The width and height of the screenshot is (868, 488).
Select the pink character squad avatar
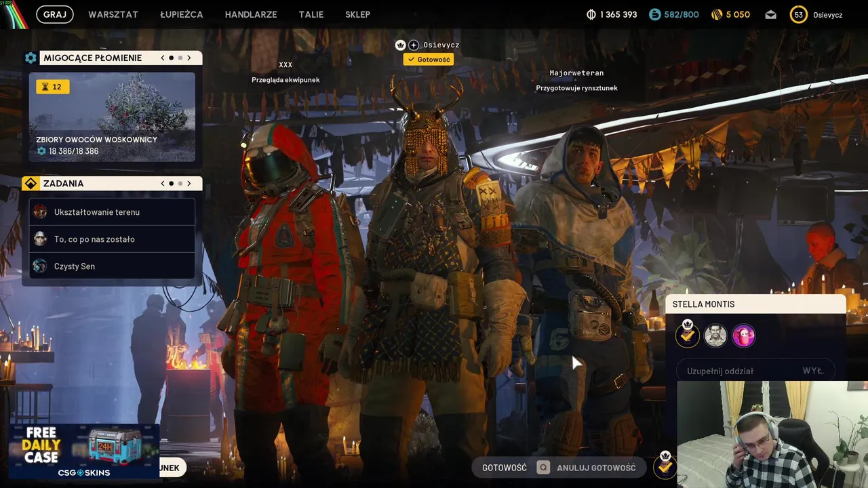[744, 335]
